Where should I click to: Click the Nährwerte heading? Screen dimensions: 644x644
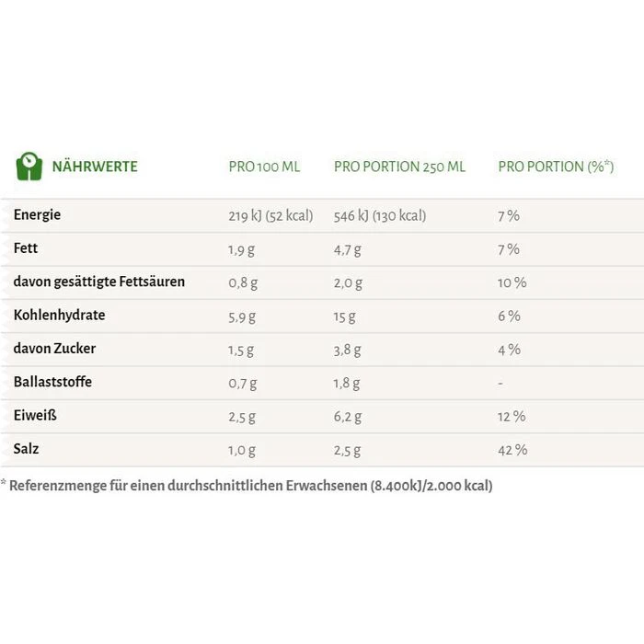95,167
